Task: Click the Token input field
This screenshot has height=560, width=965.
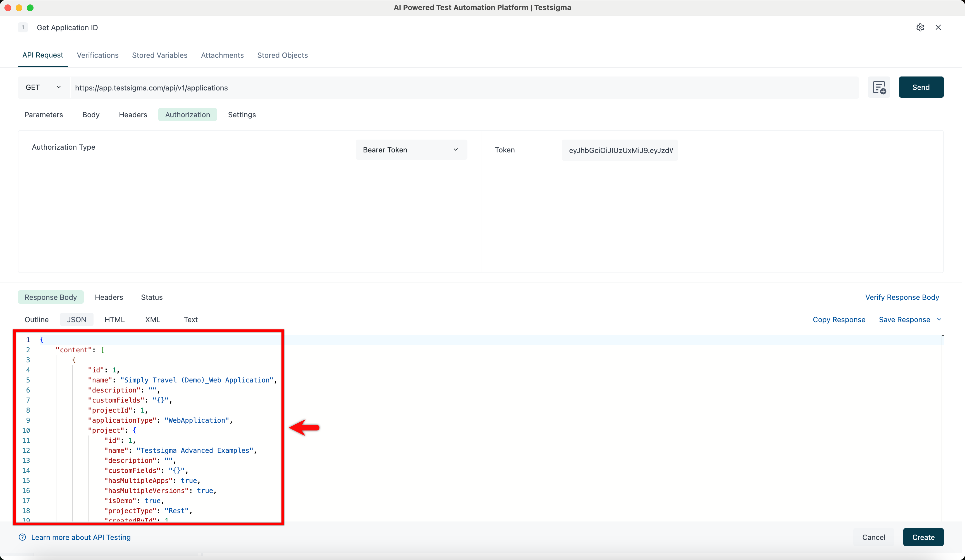Action: tap(619, 150)
